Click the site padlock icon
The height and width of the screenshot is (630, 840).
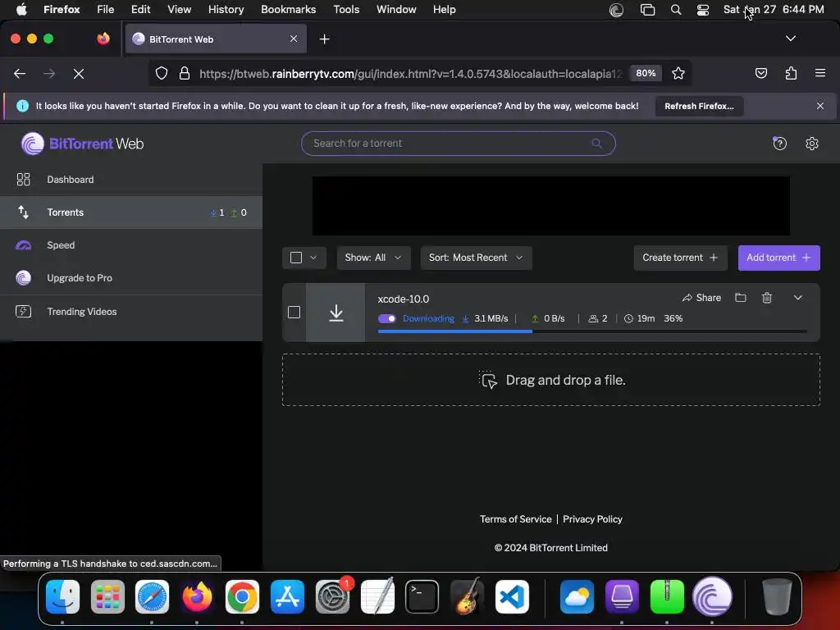click(x=185, y=73)
